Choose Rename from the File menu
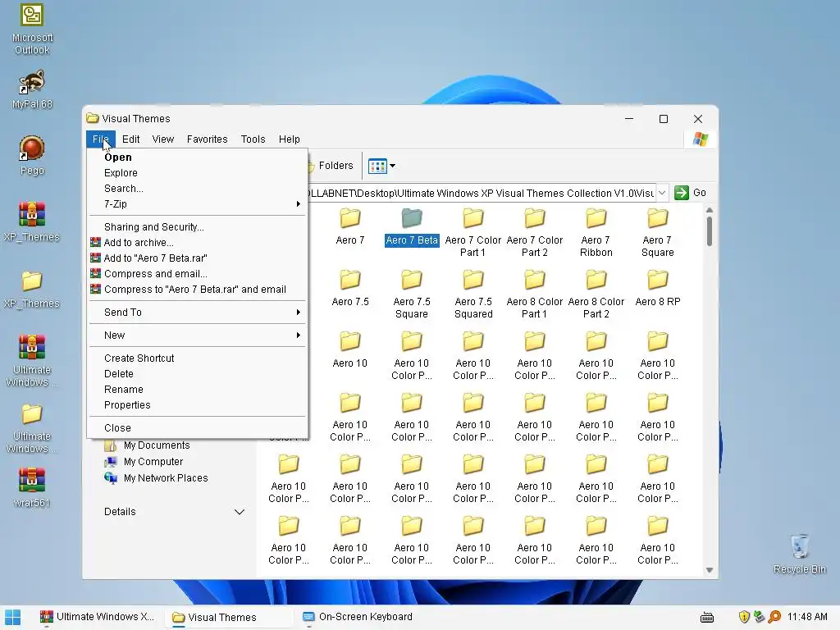 [x=197, y=390]
